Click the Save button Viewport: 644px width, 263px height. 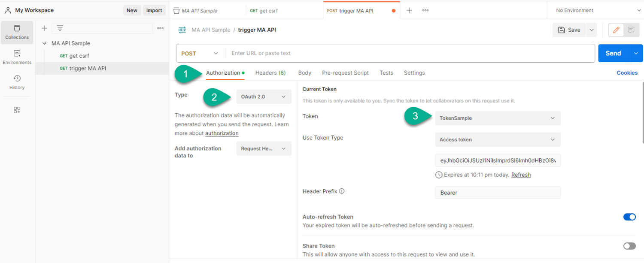click(x=569, y=30)
